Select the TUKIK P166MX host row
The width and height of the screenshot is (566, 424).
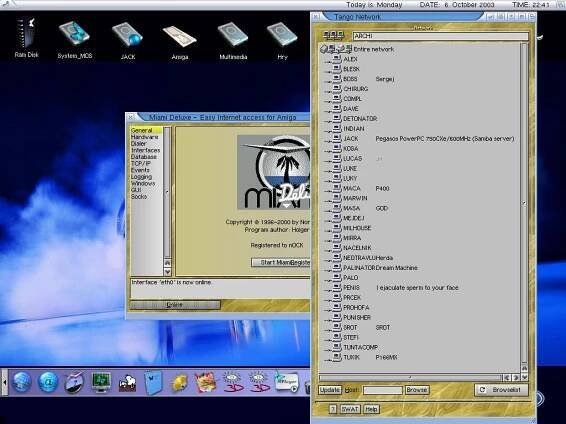coord(420,357)
